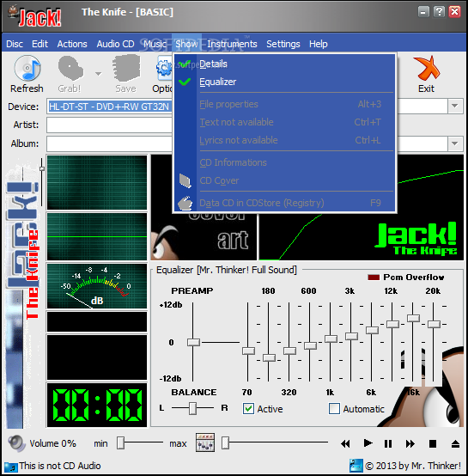Screen dimensions: 468x476
Task: Click the Save toolbar icon
Action: click(x=126, y=69)
